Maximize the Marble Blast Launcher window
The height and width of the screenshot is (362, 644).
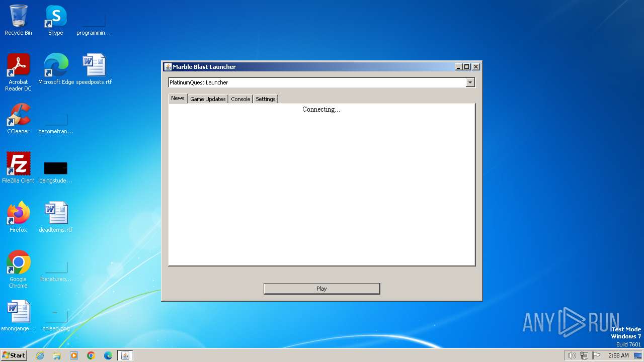(466, 67)
